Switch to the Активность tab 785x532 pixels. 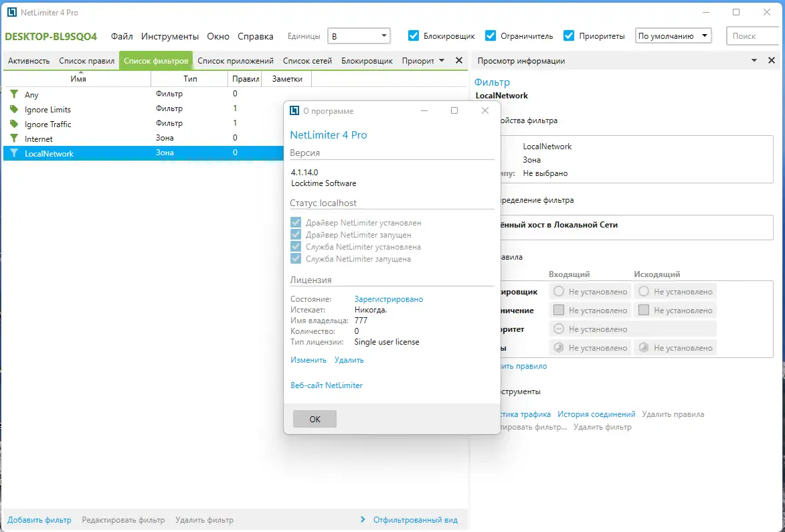click(29, 60)
